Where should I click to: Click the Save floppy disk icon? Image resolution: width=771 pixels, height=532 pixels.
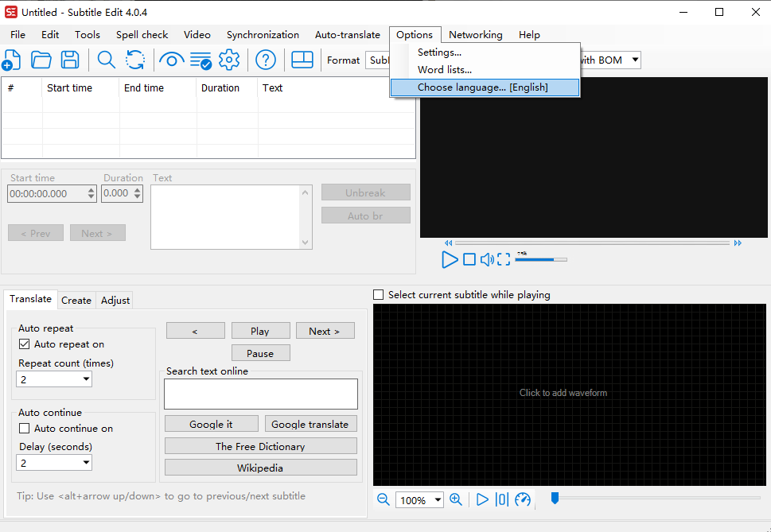[x=70, y=60]
